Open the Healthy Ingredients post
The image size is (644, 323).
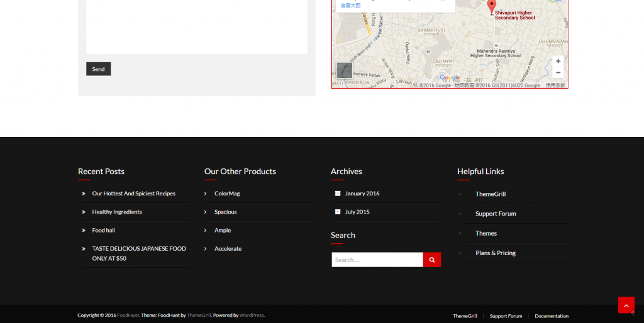(117, 212)
